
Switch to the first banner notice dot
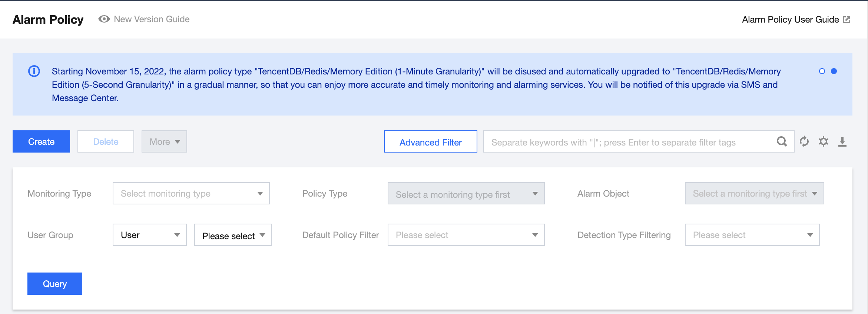[x=822, y=71]
